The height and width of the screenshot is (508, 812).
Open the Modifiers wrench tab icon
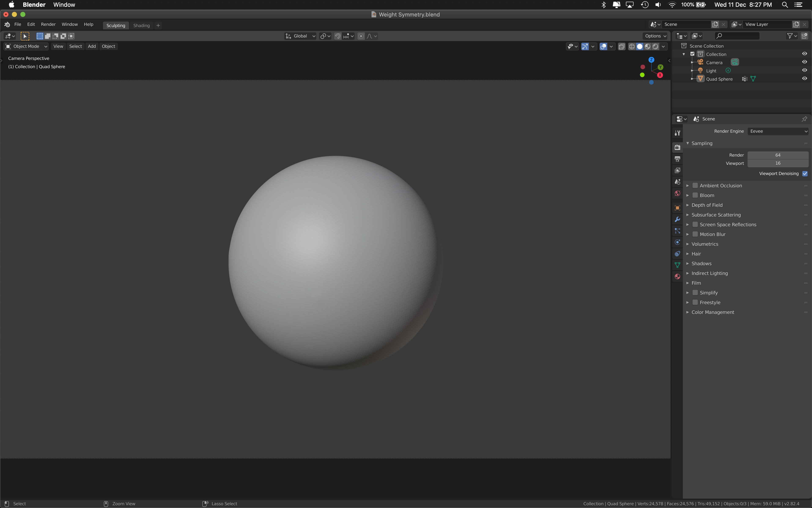678,219
